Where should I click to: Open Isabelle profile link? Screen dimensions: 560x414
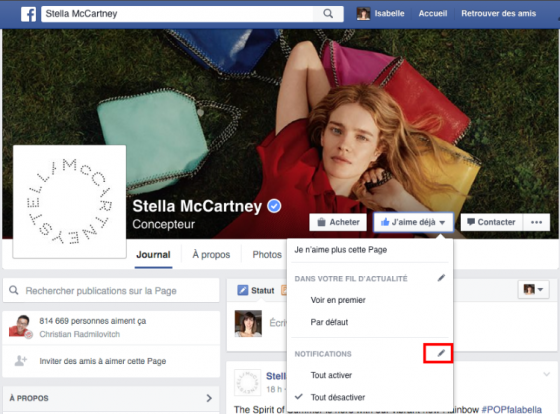pyautogui.click(x=389, y=14)
